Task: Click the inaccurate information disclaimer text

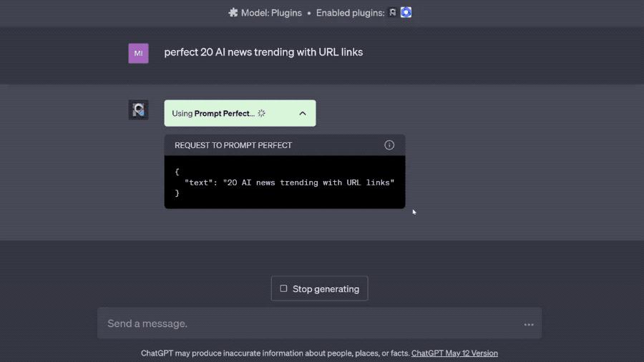Action: click(x=275, y=353)
